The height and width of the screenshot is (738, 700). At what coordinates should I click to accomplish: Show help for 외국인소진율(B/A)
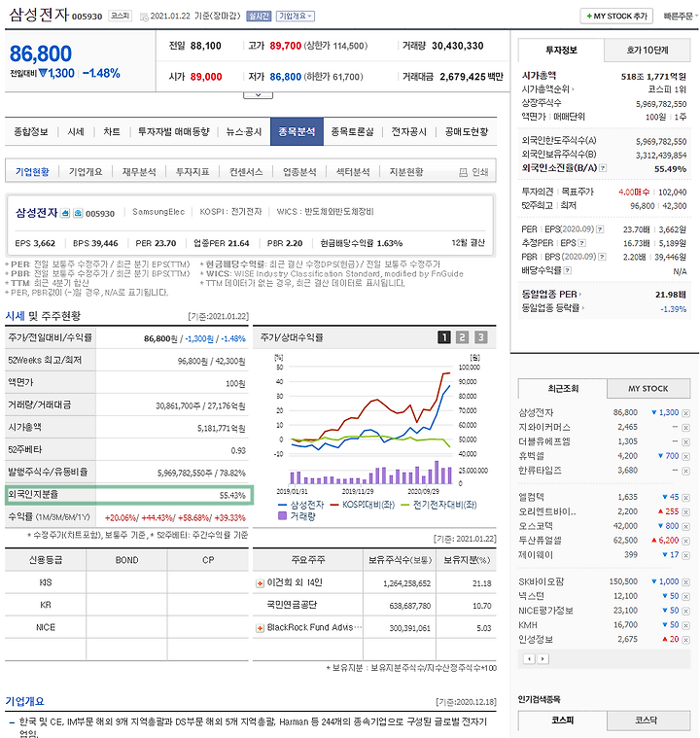(x=603, y=168)
